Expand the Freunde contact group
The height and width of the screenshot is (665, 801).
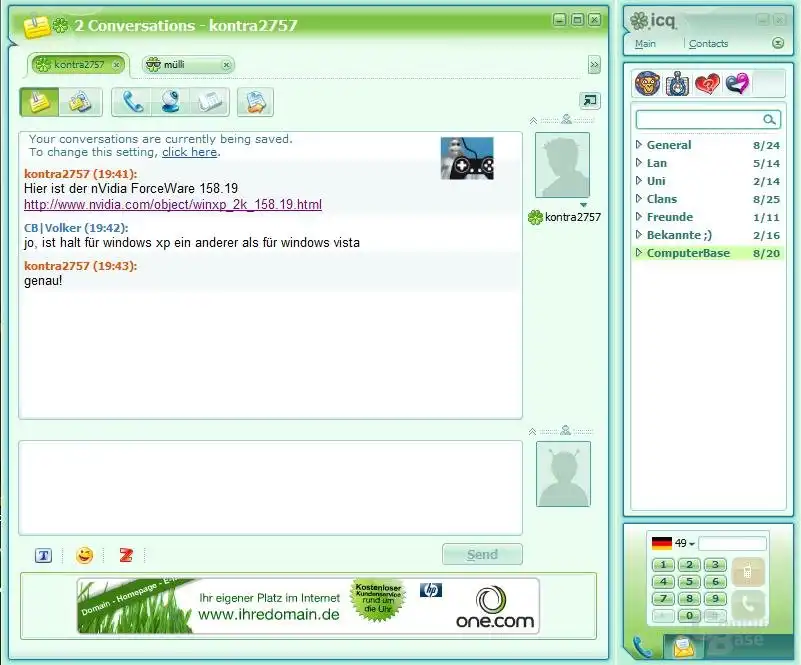[x=639, y=217]
